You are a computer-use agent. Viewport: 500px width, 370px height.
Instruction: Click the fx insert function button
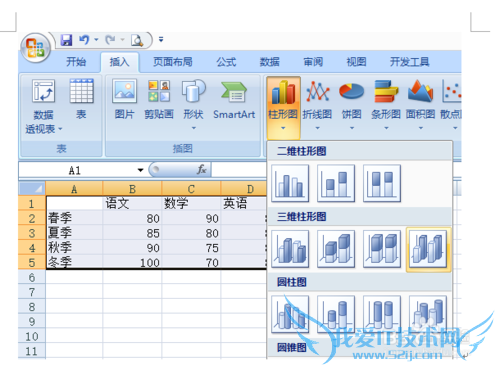pyautogui.click(x=201, y=170)
